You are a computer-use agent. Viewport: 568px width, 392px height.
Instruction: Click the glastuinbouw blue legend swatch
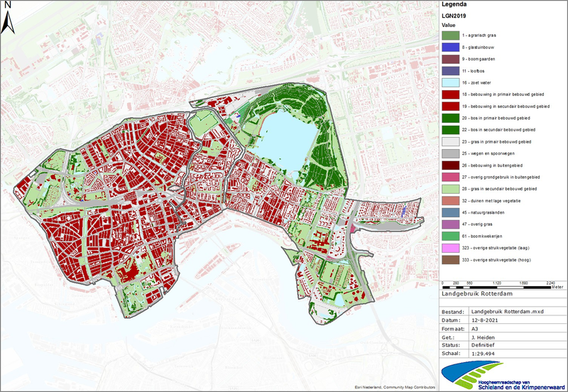coord(451,47)
